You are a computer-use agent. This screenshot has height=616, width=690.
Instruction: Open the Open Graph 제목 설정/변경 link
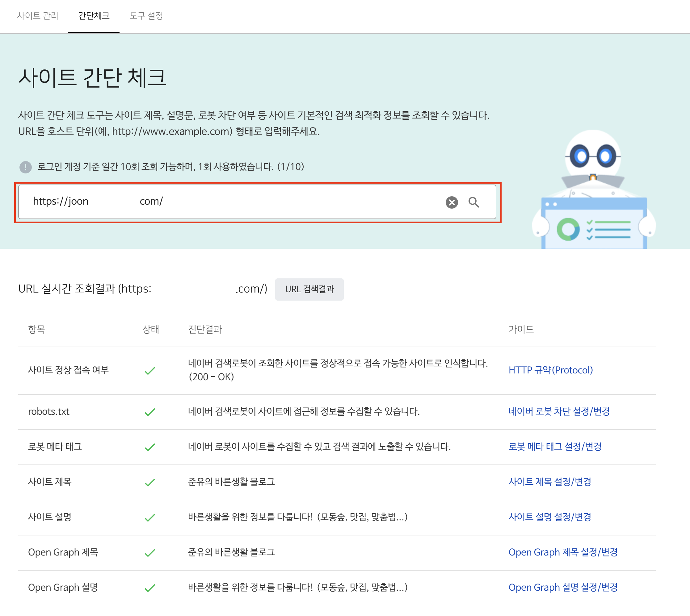pyautogui.click(x=563, y=552)
